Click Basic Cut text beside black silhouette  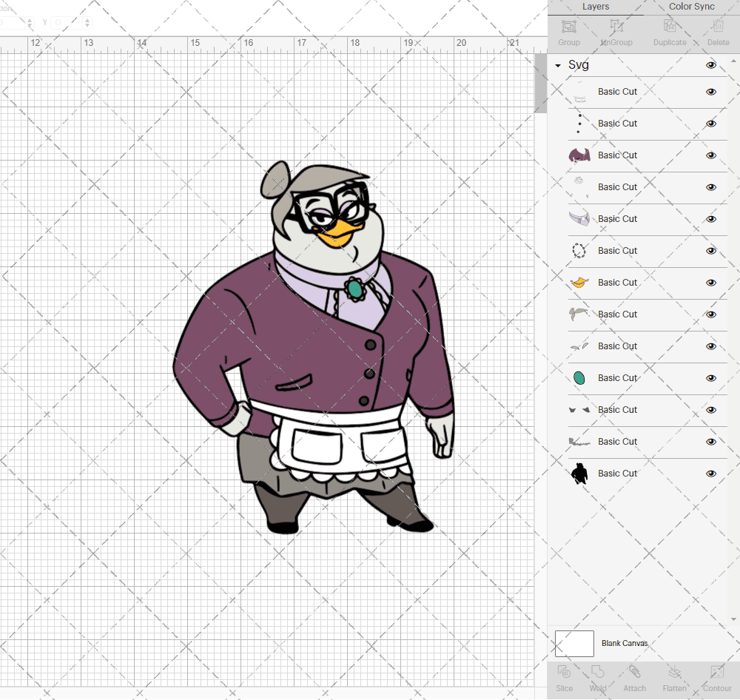[x=617, y=474]
